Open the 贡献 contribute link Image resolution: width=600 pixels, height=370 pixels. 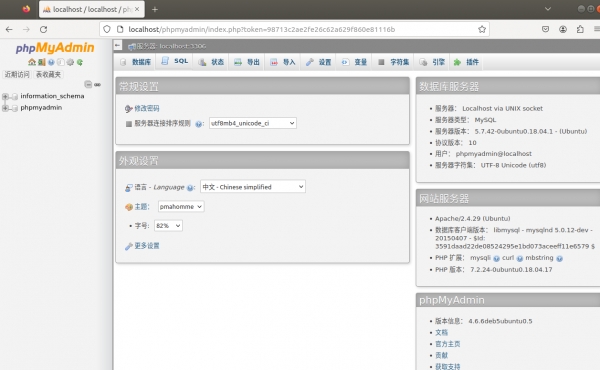(441, 355)
